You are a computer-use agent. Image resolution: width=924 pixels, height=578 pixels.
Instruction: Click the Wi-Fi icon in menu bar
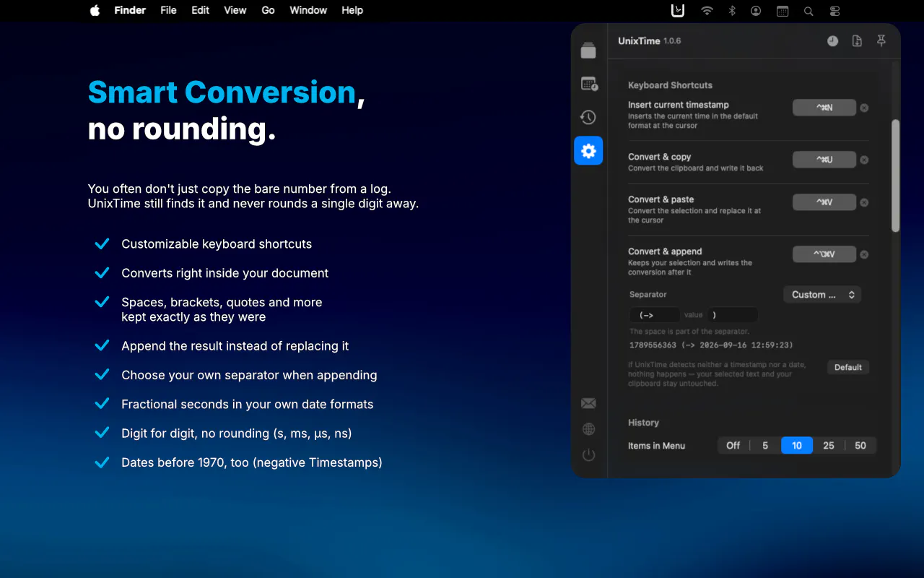(707, 11)
